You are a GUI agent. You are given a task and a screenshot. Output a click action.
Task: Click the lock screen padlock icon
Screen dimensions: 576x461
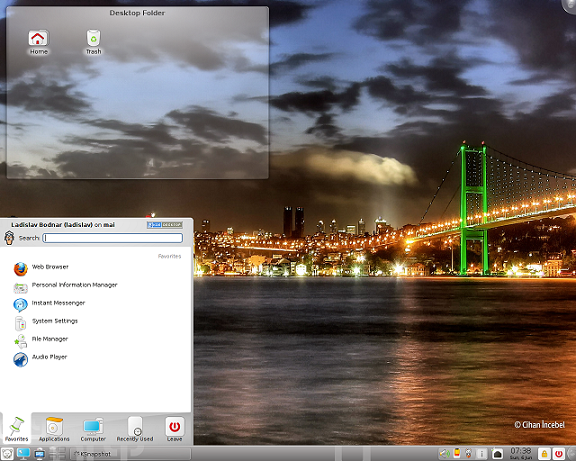[x=544, y=454]
